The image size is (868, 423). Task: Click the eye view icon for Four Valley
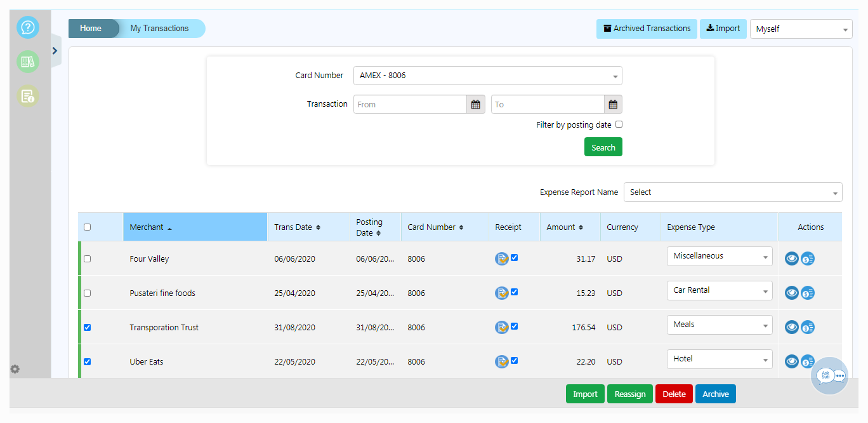pyautogui.click(x=792, y=258)
